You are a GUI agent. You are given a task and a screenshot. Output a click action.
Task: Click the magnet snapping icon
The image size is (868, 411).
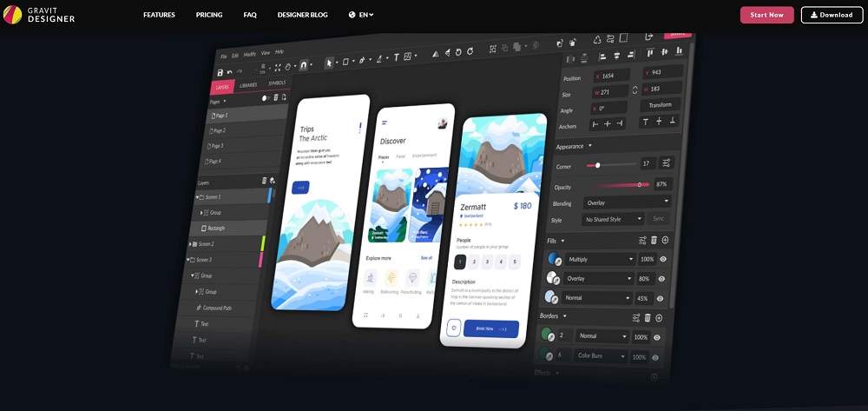(303, 65)
